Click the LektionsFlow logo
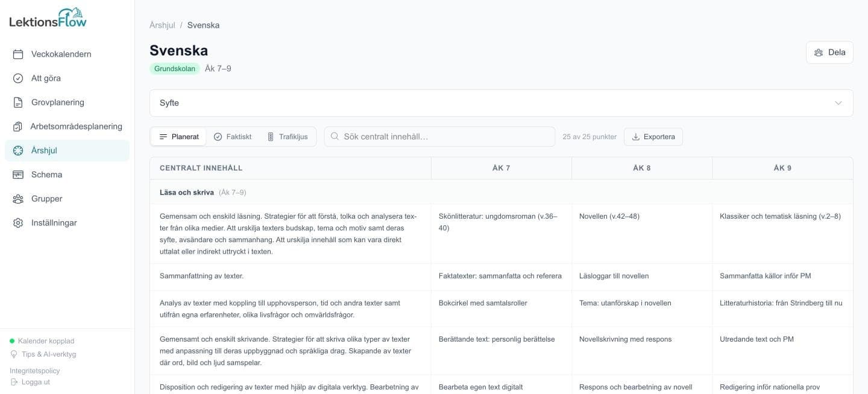This screenshot has height=394, width=868. point(48,18)
